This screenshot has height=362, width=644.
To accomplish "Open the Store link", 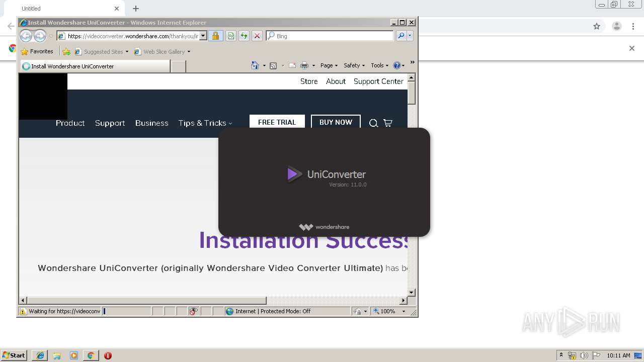I will pos(309,81).
